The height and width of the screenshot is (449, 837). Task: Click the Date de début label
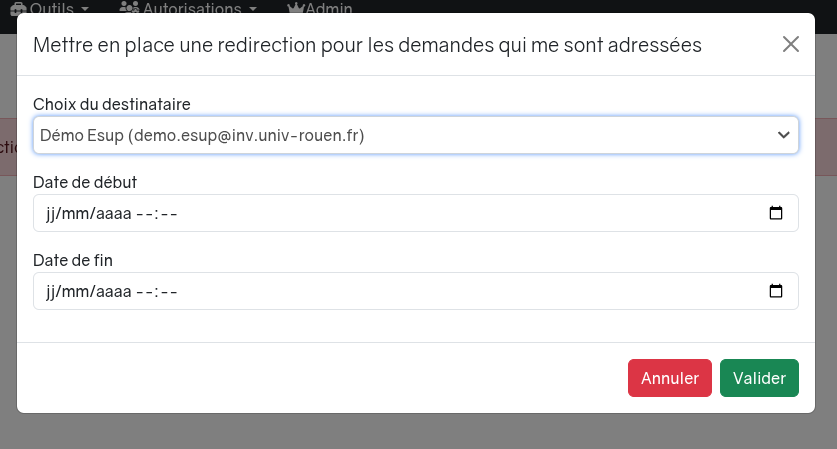coord(85,182)
